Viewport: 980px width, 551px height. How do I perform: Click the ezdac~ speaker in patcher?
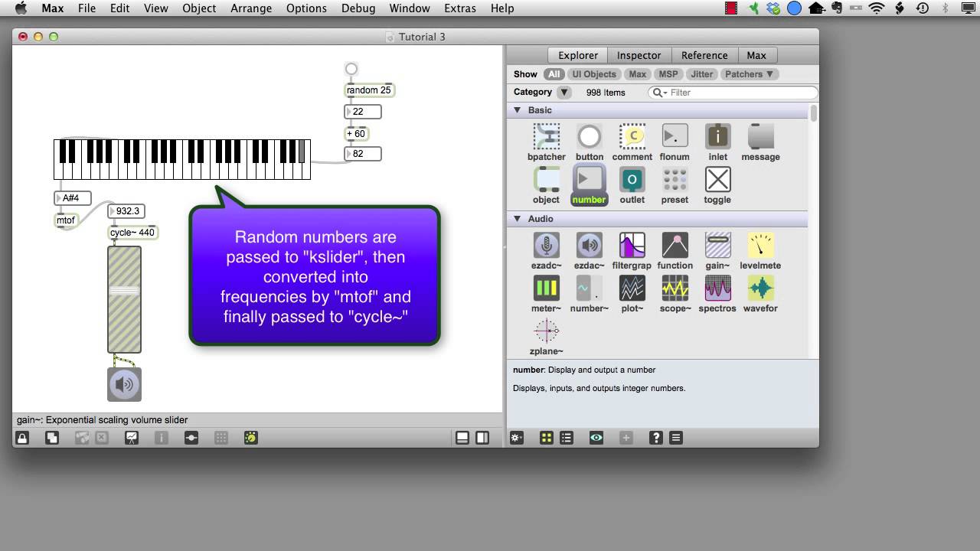point(124,384)
